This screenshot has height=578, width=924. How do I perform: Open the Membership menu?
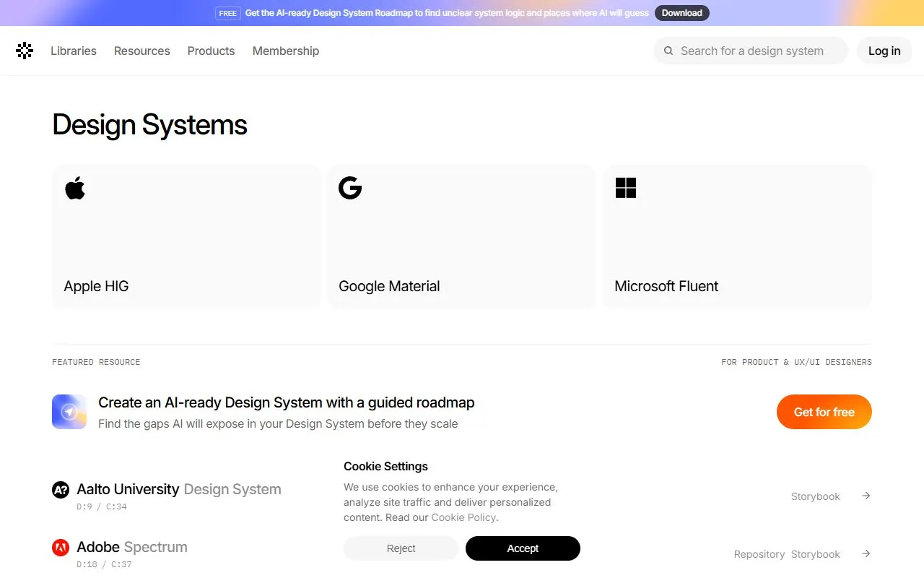coord(286,51)
